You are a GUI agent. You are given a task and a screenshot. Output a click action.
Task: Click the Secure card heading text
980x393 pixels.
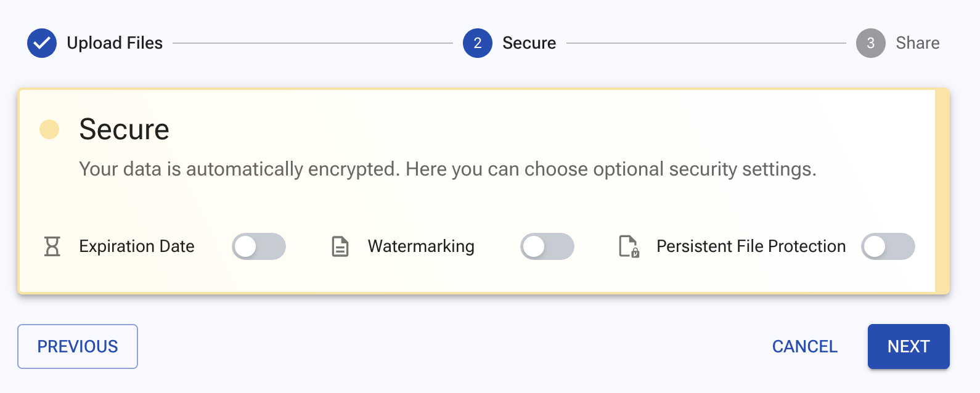pos(124,129)
